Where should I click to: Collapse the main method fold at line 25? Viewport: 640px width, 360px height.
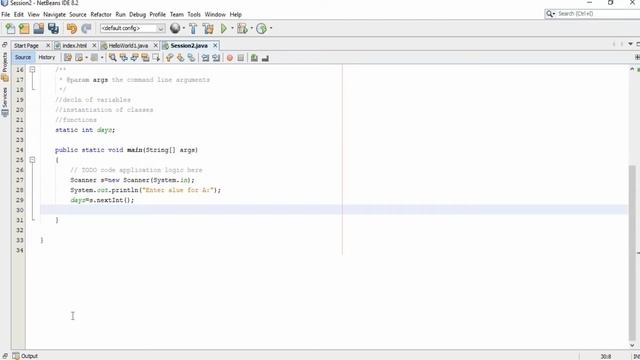[32, 160]
